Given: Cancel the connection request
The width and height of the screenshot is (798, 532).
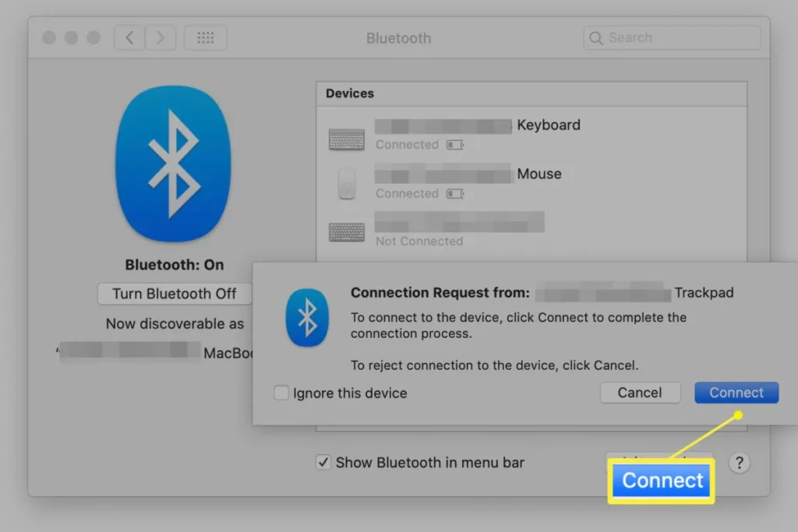Looking at the screenshot, I should point(640,393).
